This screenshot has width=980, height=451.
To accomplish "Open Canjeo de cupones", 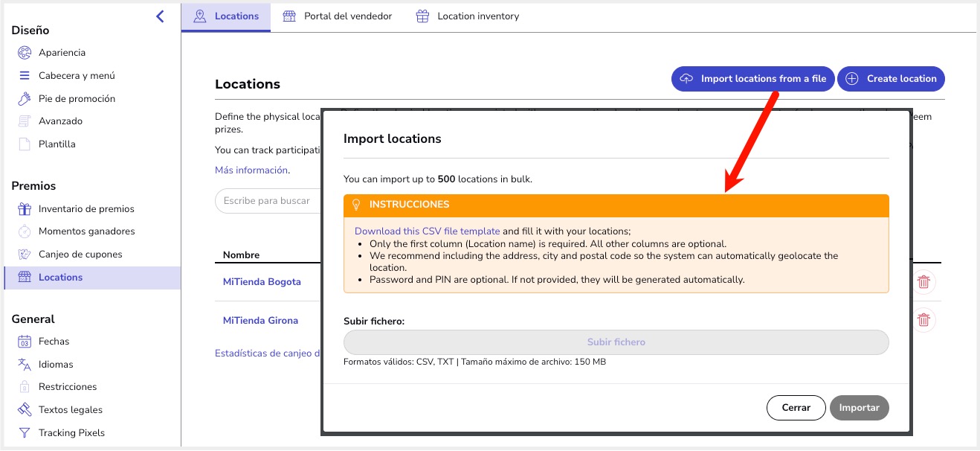I will click(x=80, y=255).
